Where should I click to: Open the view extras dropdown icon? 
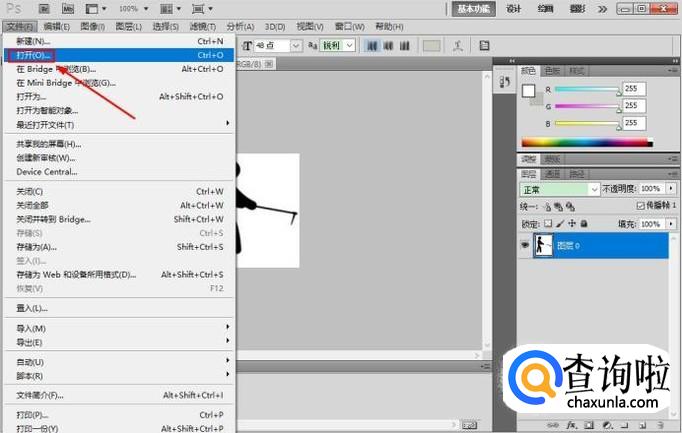96,9
